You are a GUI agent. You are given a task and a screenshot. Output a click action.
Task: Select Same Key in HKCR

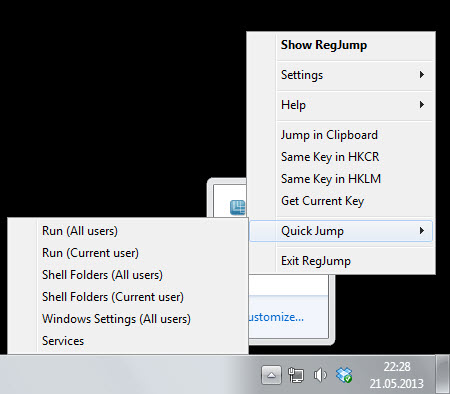click(x=341, y=157)
